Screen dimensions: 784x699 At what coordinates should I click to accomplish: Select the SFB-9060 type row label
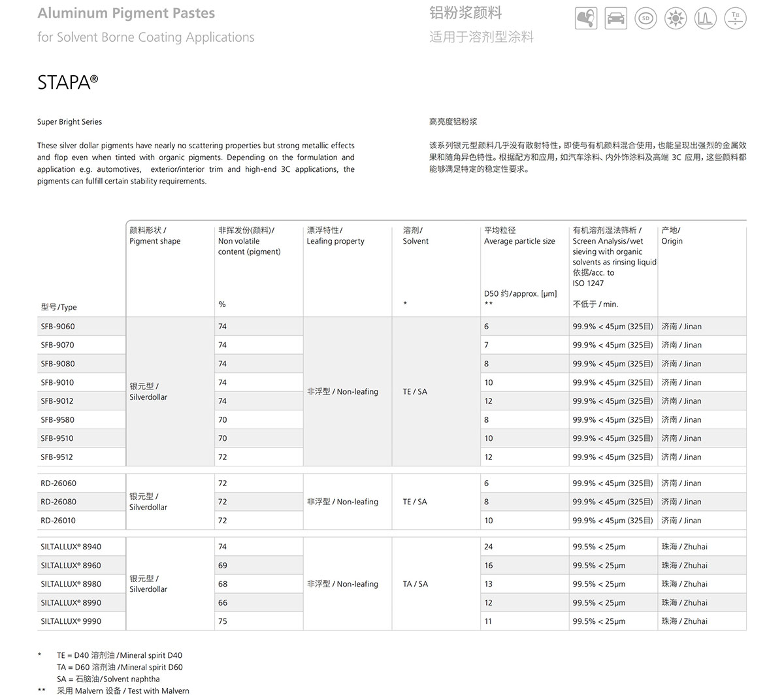[x=57, y=327]
